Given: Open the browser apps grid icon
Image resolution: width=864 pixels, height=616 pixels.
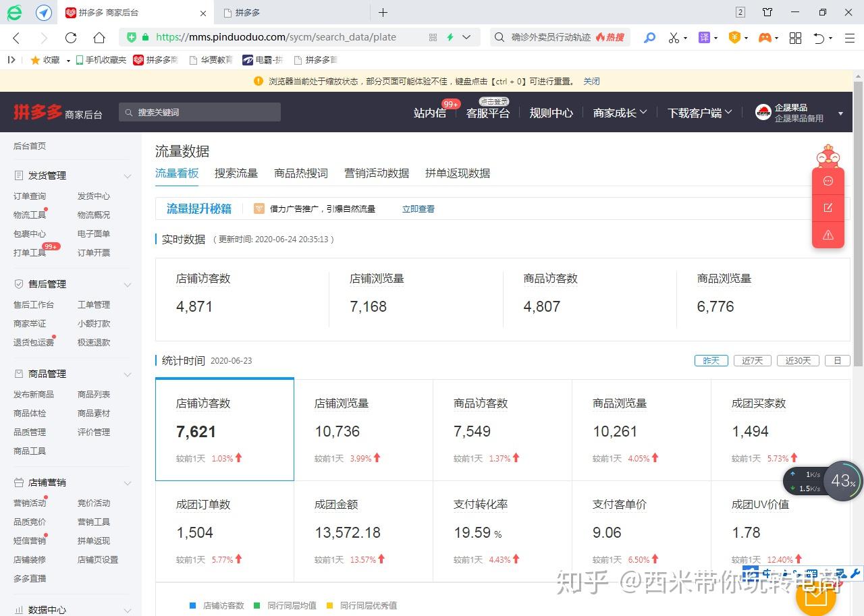Looking at the screenshot, I should [796, 38].
